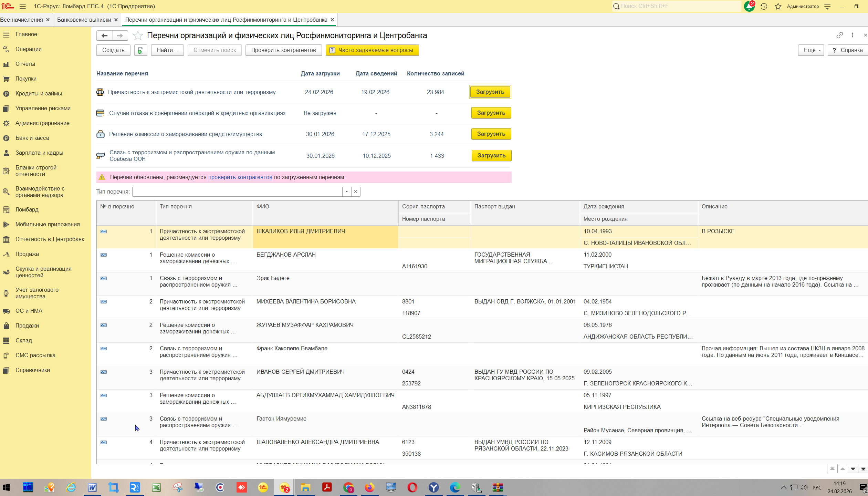Image resolution: width=868 pixels, height=496 pixels.
Task: Open Администрирование gear section in sidebar
Action: [42, 123]
